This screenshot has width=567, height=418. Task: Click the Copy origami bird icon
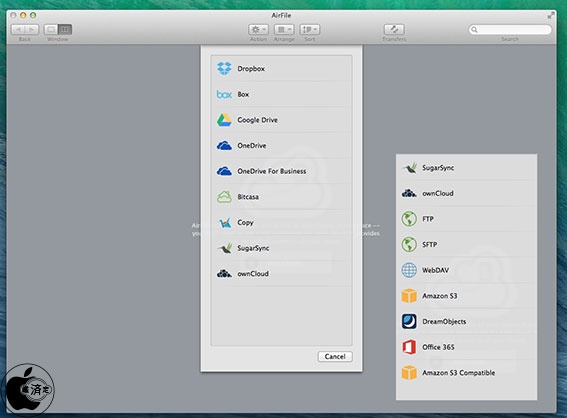[225, 222]
